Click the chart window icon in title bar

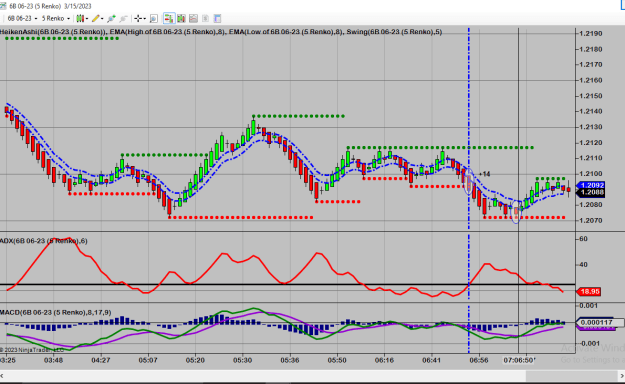tap(3, 6)
